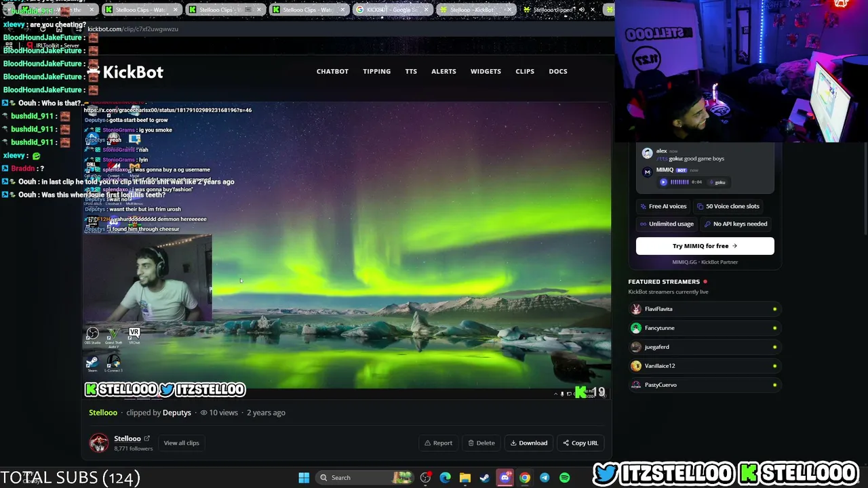This screenshot has height=488, width=868.
Task: Open Microsoft Edge from the taskbar
Action: (445, 478)
